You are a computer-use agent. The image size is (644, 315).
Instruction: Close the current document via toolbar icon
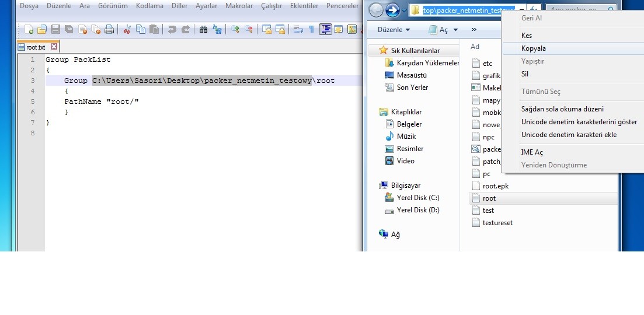[x=82, y=29]
